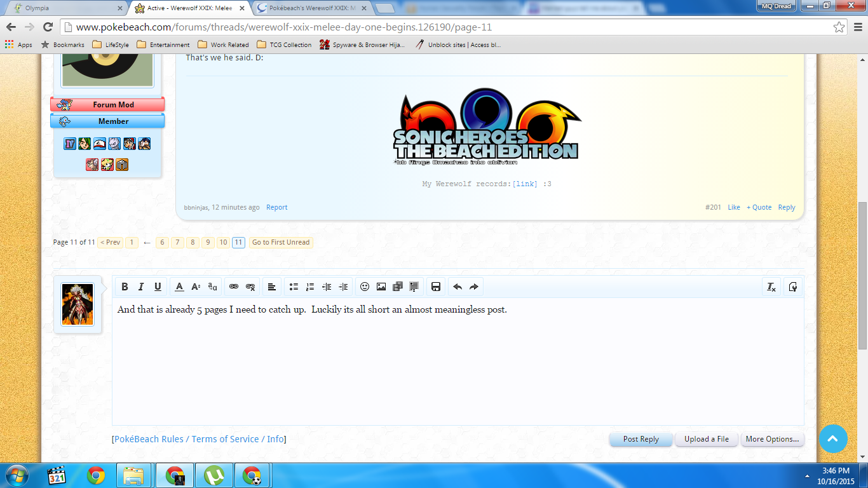Go back with the browser back arrow
This screenshot has height=488, width=868.
click(x=11, y=27)
